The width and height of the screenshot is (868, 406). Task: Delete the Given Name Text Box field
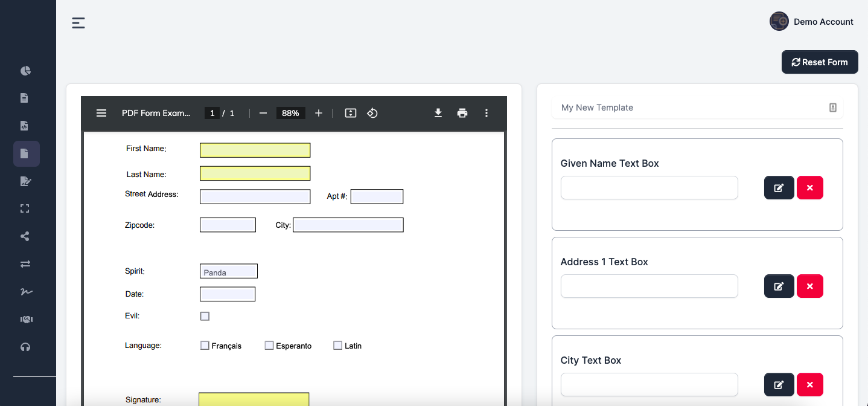pyautogui.click(x=810, y=188)
